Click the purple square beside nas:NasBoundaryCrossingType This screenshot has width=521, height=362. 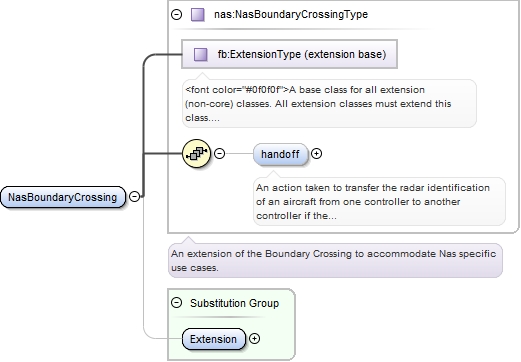(x=198, y=15)
